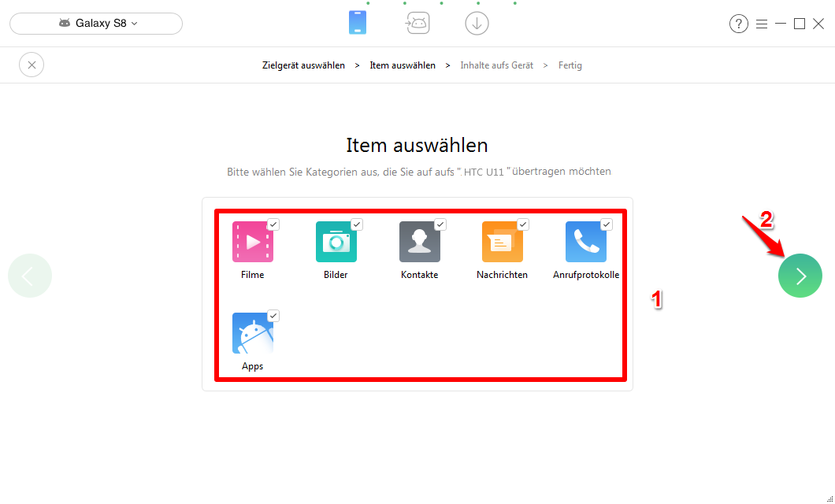
Task: Open the Galaxy S8 device dropdown
Action: [x=95, y=23]
